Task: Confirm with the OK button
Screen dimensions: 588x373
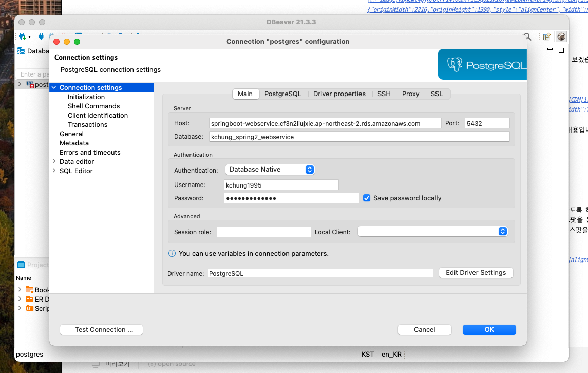Action: [489, 330]
